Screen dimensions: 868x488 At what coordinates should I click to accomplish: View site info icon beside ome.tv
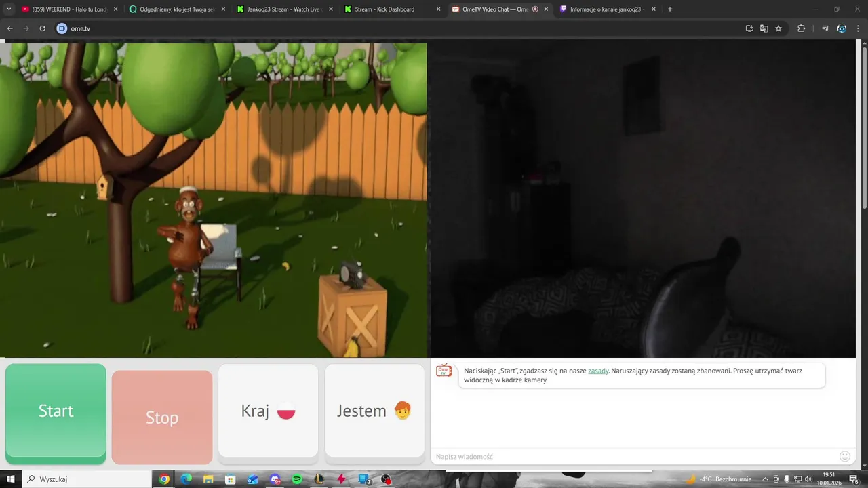click(x=62, y=28)
